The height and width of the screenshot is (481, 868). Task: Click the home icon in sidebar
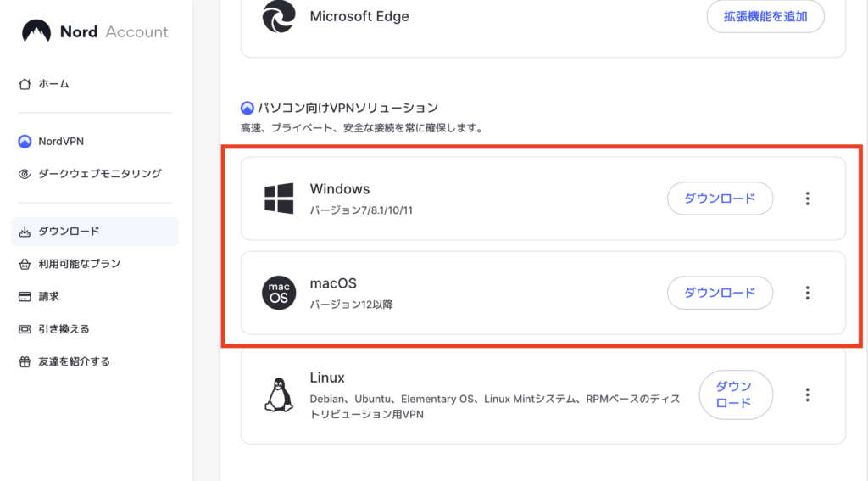[x=25, y=84]
